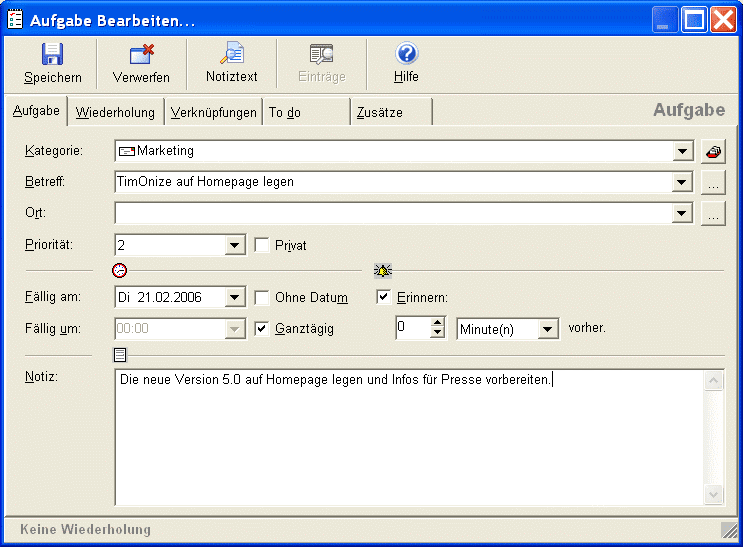
Task: Click the Keine Wiederholung status text
Action: 85,529
